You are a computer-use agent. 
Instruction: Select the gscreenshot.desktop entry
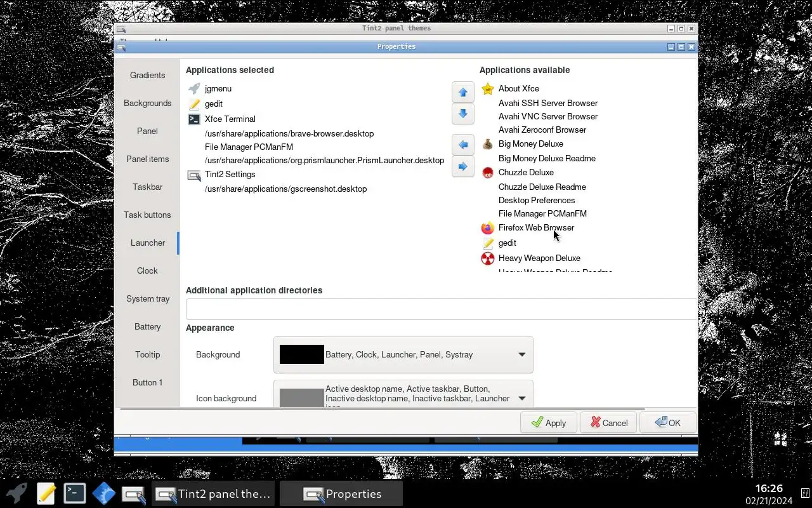coord(285,189)
